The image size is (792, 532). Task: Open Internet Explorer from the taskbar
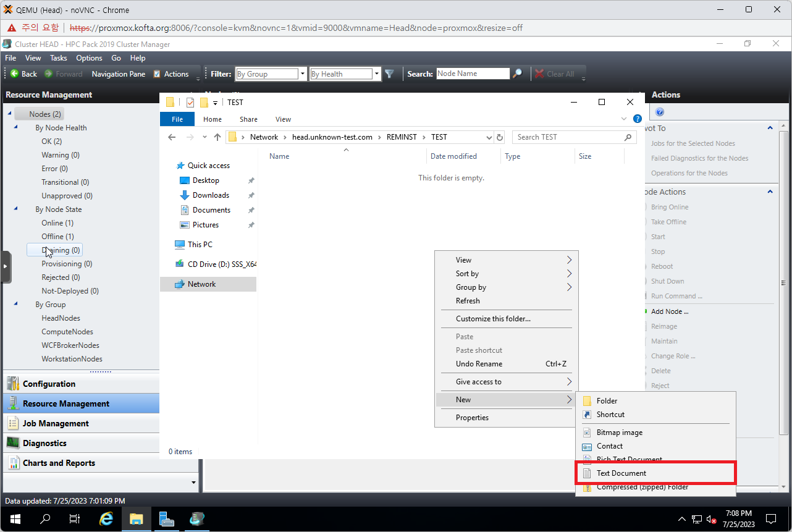(x=106, y=519)
